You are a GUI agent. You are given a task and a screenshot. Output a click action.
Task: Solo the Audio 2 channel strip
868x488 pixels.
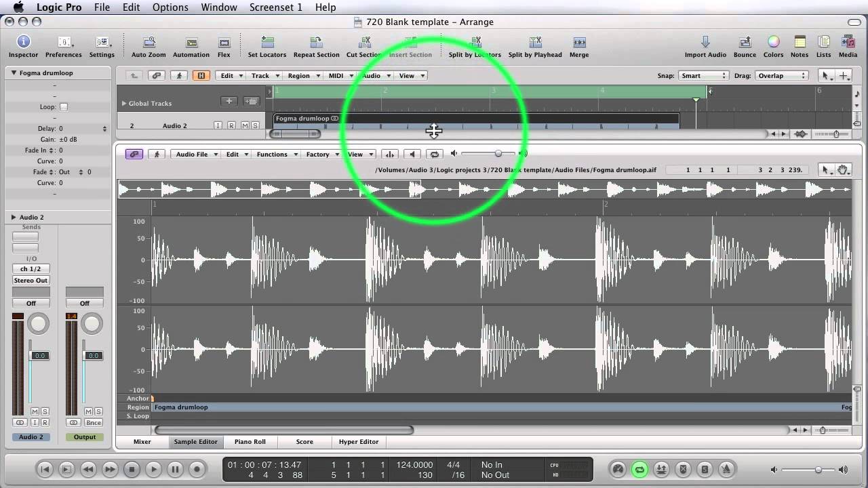pyautogui.click(x=45, y=411)
